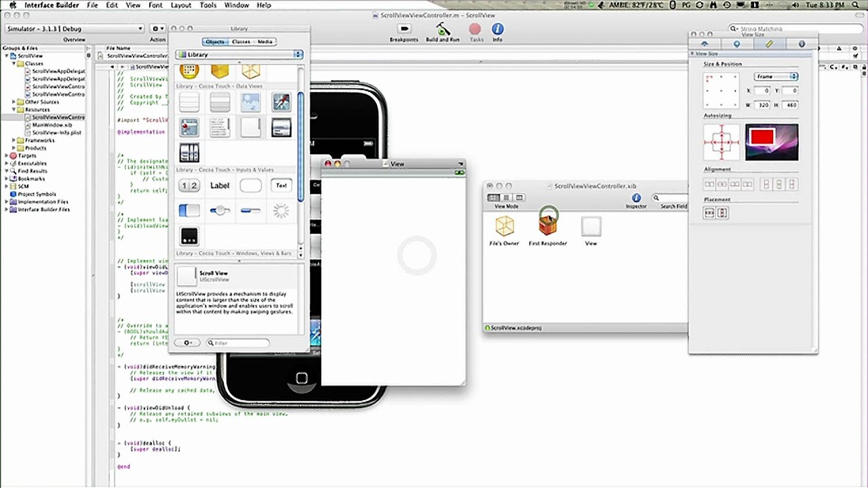Click the blue Info icon in Xcode toolbar
This screenshot has height=488, width=868.
pyautogui.click(x=498, y=29)
